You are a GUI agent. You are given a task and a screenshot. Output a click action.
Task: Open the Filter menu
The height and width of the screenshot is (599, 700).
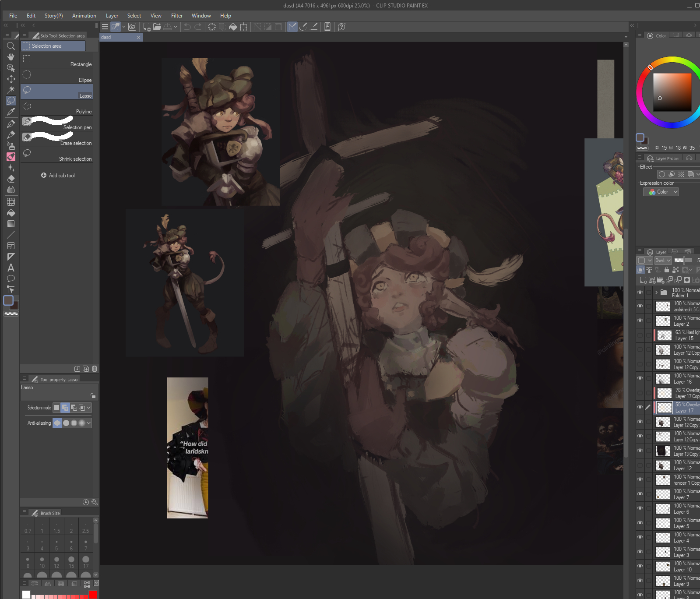pyautogui.click(x=177, y=16)
